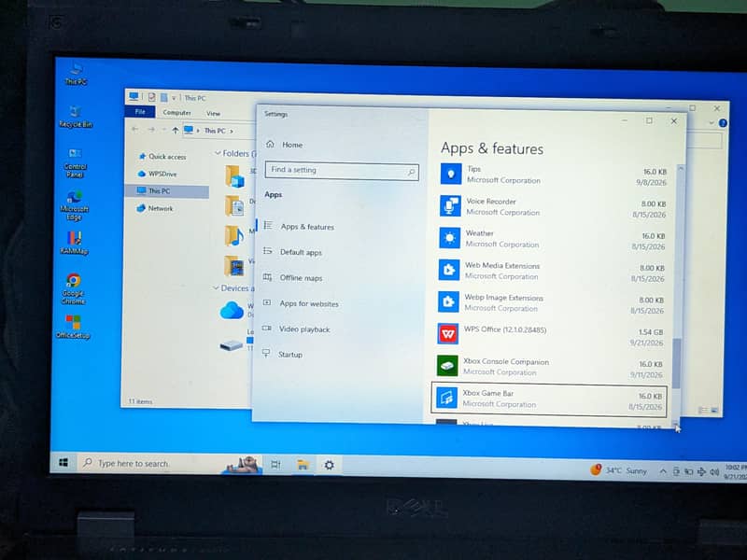Open the File tab in Explorer
This screenshot has width=747, height=560.
coord(140,112)
